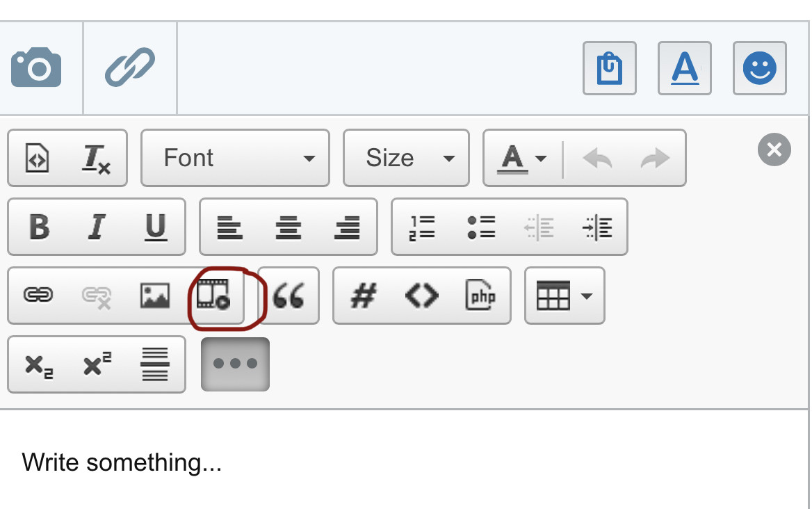Toggle source view mode icon
Screen dimensions: 812x509
[x=38, y=159]
